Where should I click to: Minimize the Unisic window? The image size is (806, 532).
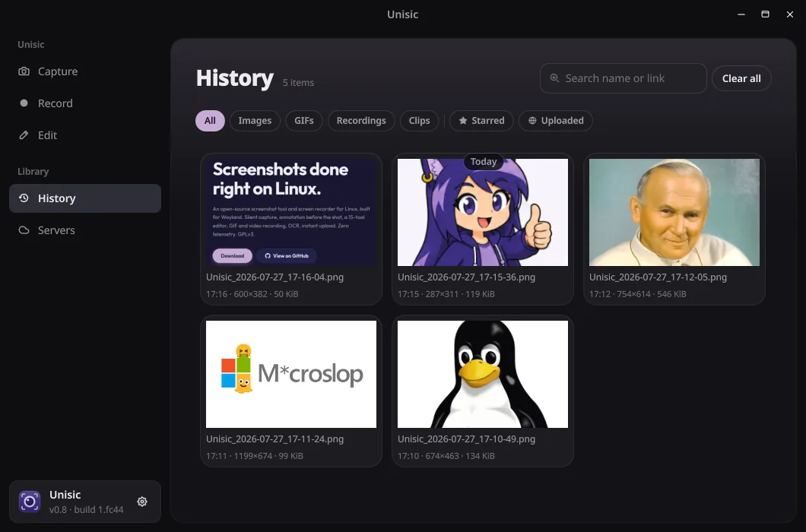click(741, 14)
